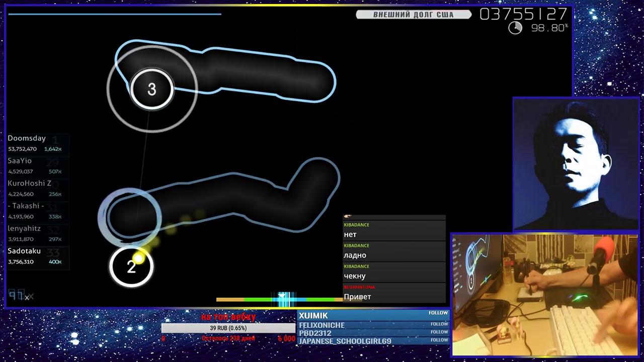Click Doomsday score 53,752,470

pos(22,149)
